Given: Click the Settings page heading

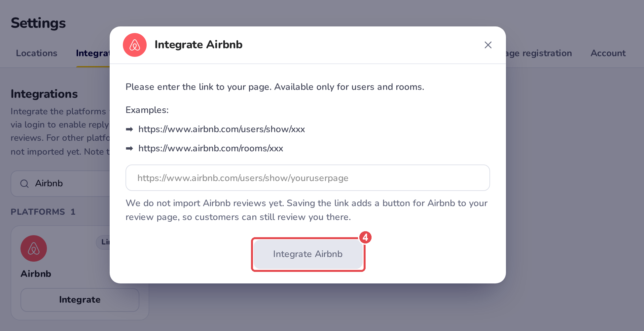Looking at the screenshot, I should point(38,23).
